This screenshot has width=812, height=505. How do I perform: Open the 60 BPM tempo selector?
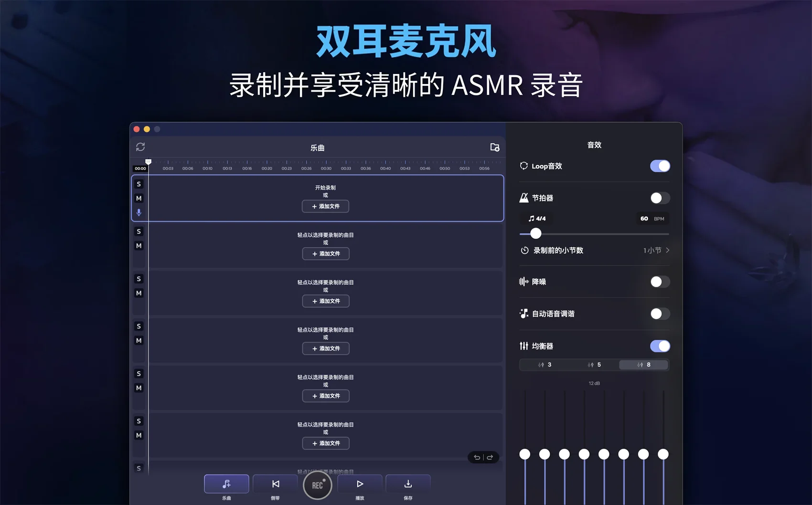click(652, 219)
